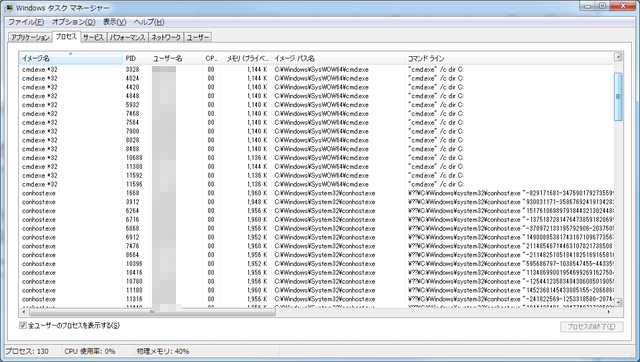Select cmd.exe process with PID 11596
Screen dimensions: 640x362
coord(316,184)
